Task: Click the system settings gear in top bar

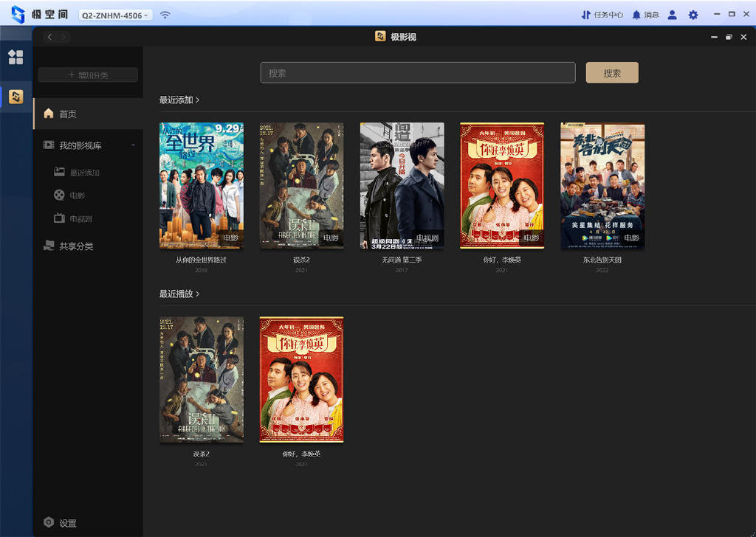Action: tap(693, 15)
